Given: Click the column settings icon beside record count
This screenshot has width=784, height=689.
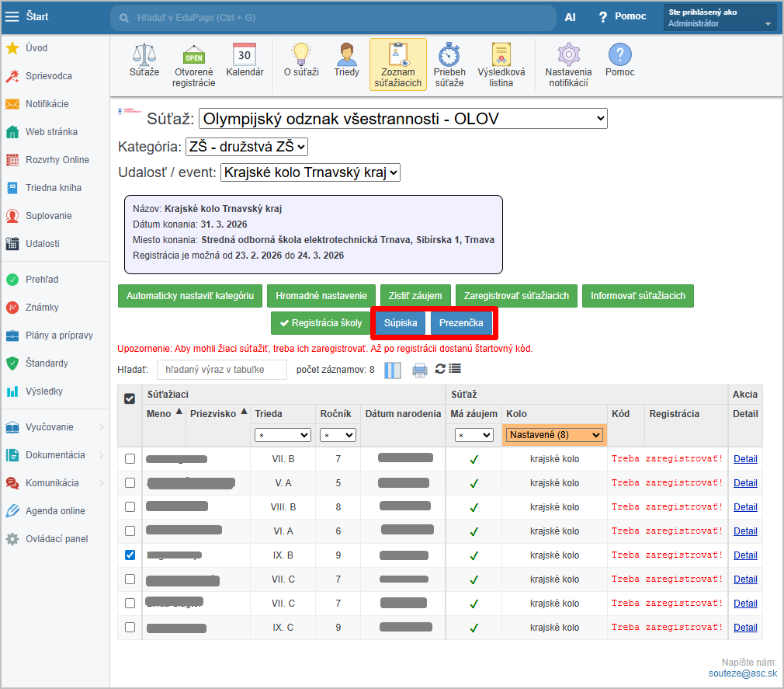Looking at the screenshot, I should pyautogui.click(x=393, y=370).
